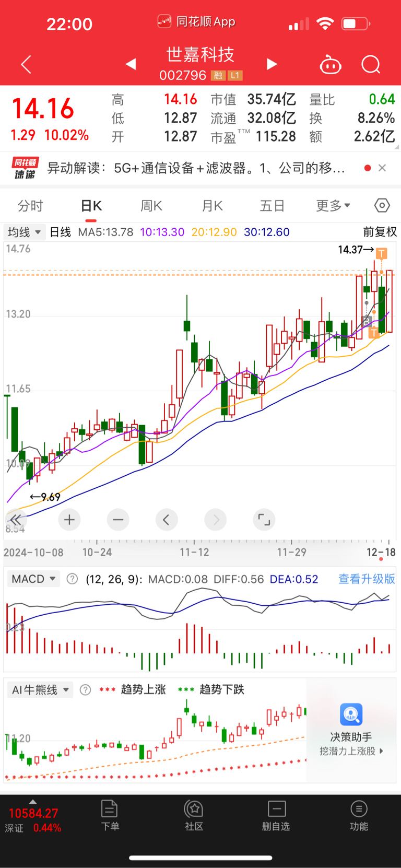401x868 pixels.
Task: Switch to 周K chart tab
Action: pyautogui.click(x=151, y=206)
